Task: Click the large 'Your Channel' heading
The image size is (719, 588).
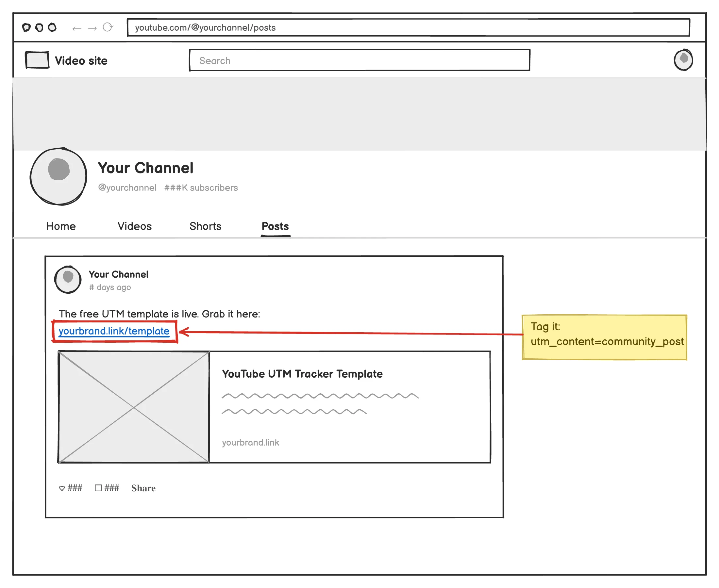Action: click(x=146, y=168)
